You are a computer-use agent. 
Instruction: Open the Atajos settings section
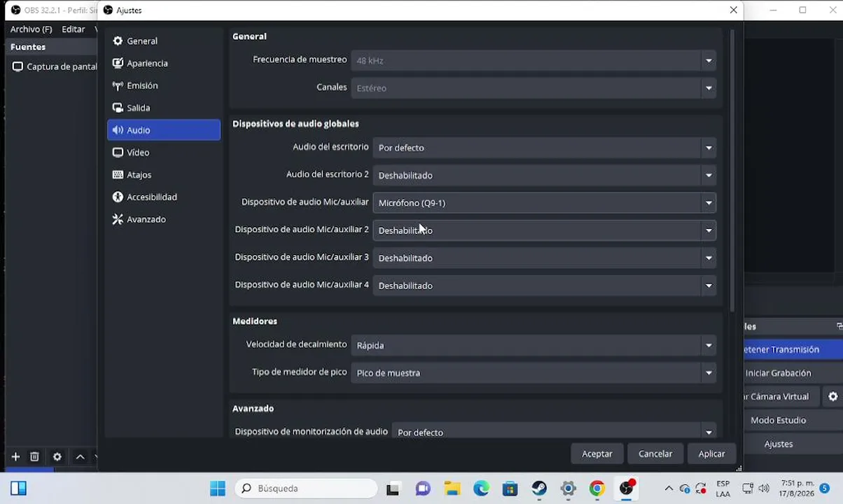click(x=164, y=175)
